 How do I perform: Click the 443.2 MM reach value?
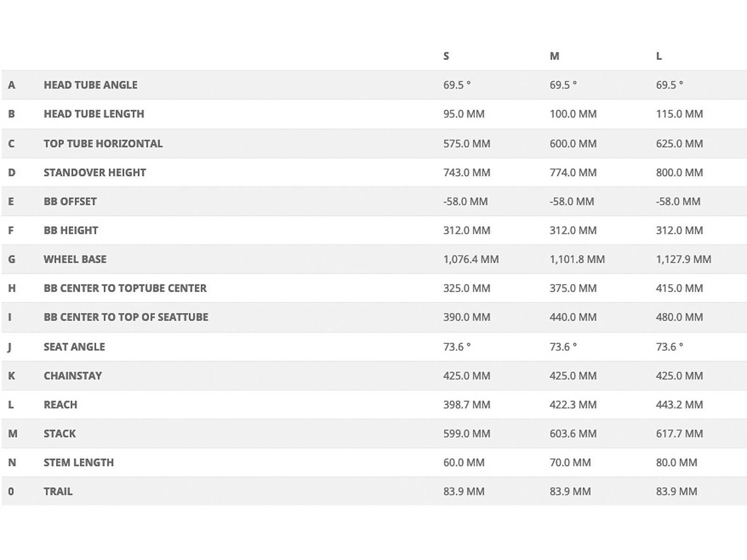(x=679, y=405)
